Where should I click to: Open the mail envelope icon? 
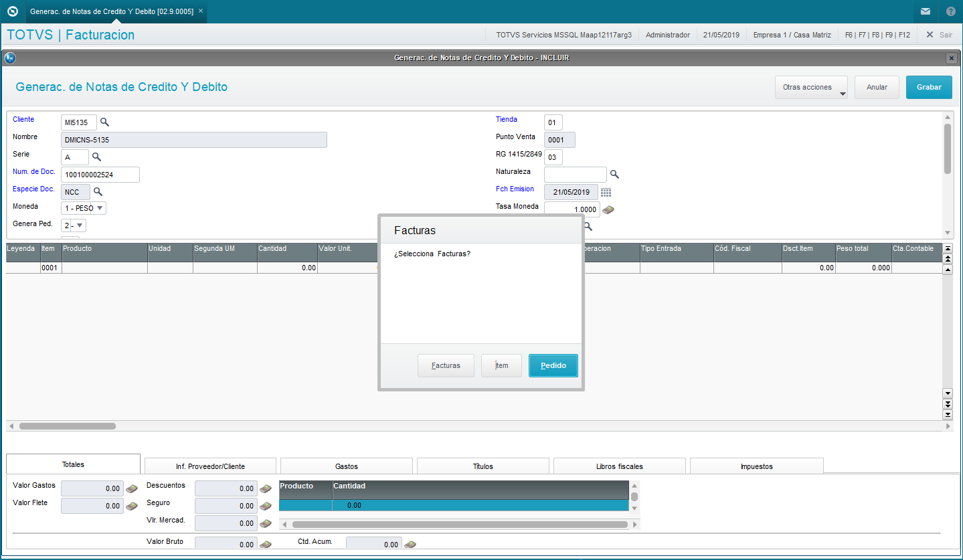coord(926,11)
